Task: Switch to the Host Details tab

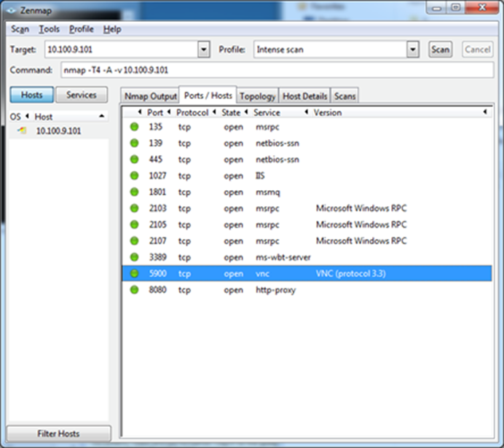Action: (304, 96)
